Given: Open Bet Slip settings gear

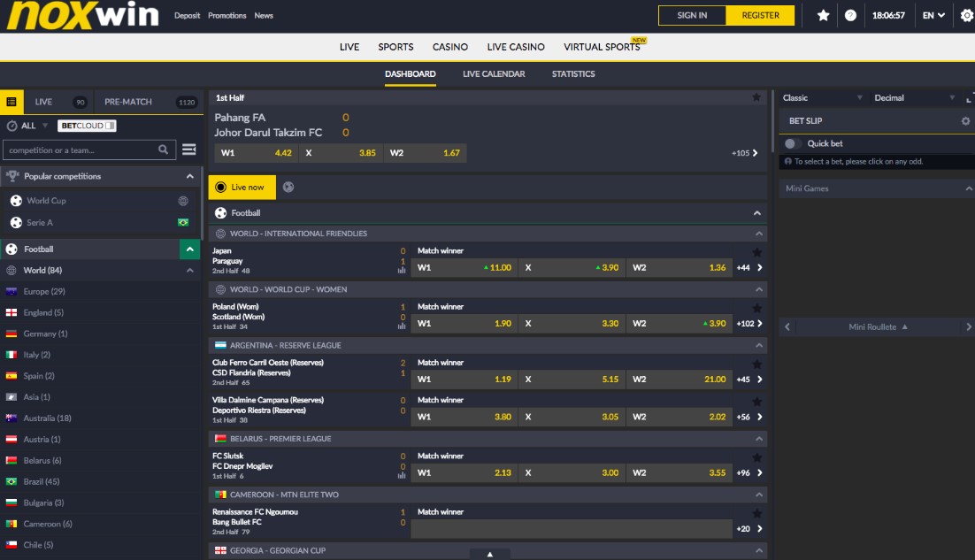Looking at the screenshot, I should pyautogui.click(x=965, y=121).
